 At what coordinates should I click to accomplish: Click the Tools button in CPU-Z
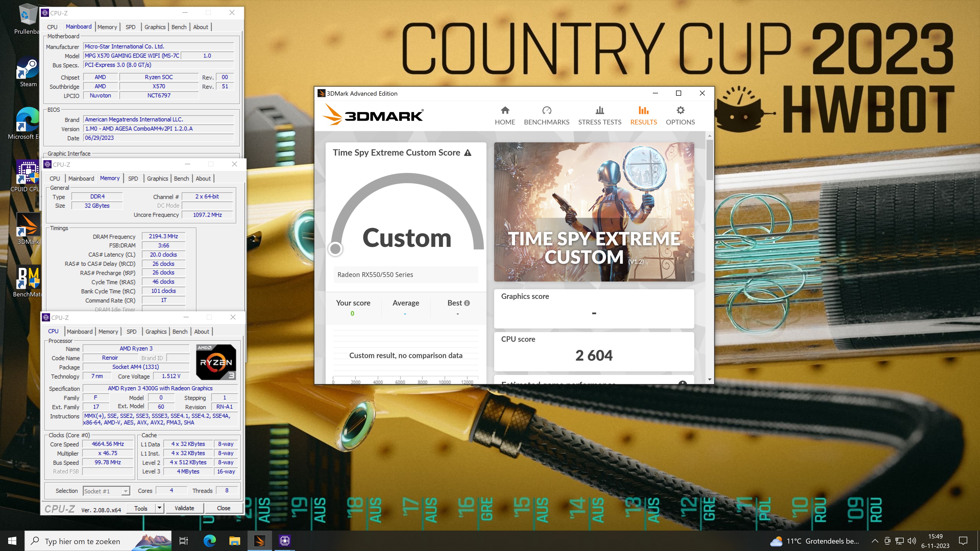(x=141, y=508)
